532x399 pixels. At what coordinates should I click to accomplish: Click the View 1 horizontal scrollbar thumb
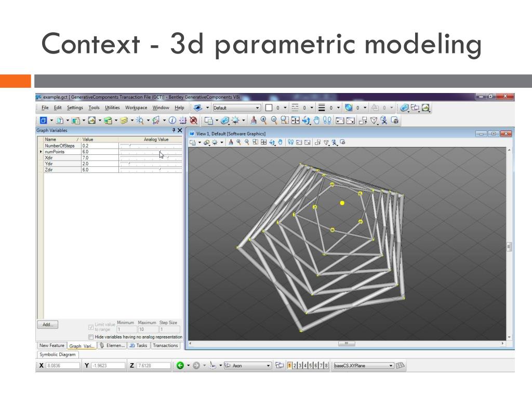pyautogui.click(x=347, y=344)
